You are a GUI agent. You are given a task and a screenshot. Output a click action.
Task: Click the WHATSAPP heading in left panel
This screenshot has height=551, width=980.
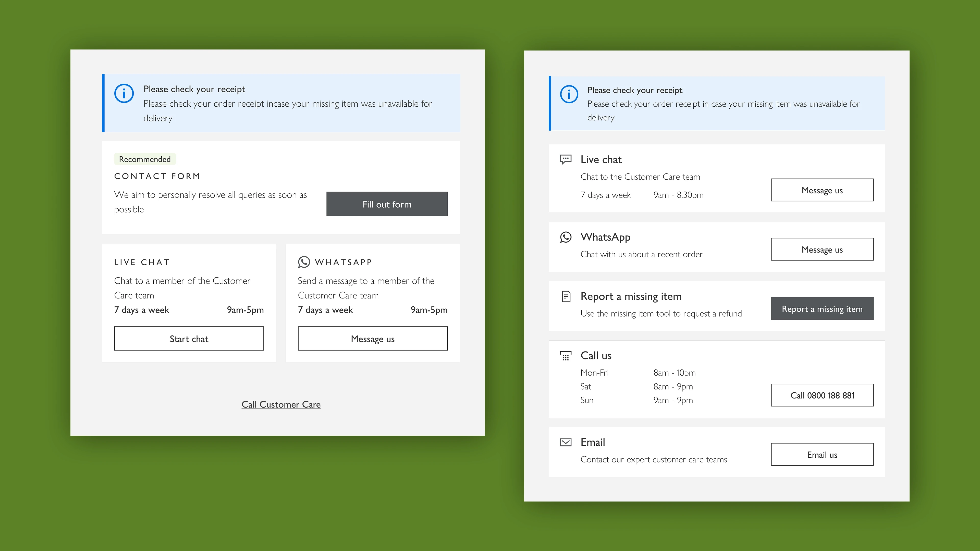tap(344, 262)
